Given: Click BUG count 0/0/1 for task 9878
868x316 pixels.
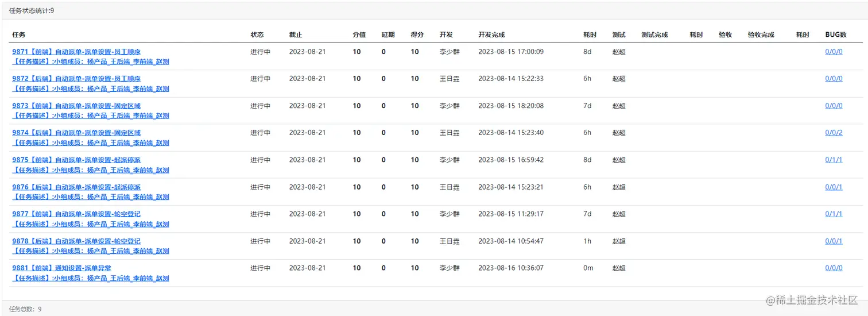Looking at the screenshot, I should 834,241.
